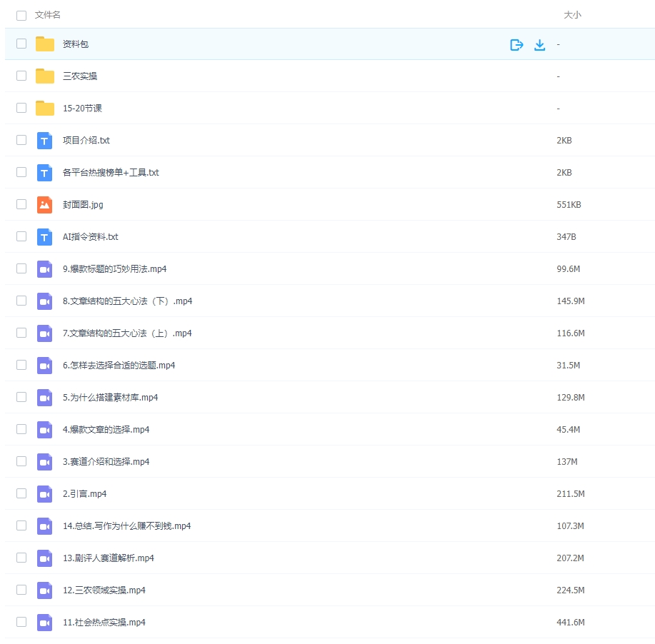Screen dimensions: 655x644
Task: Open 各平台热搜榜单+工具.txt file name
Action: coord(111,173)
